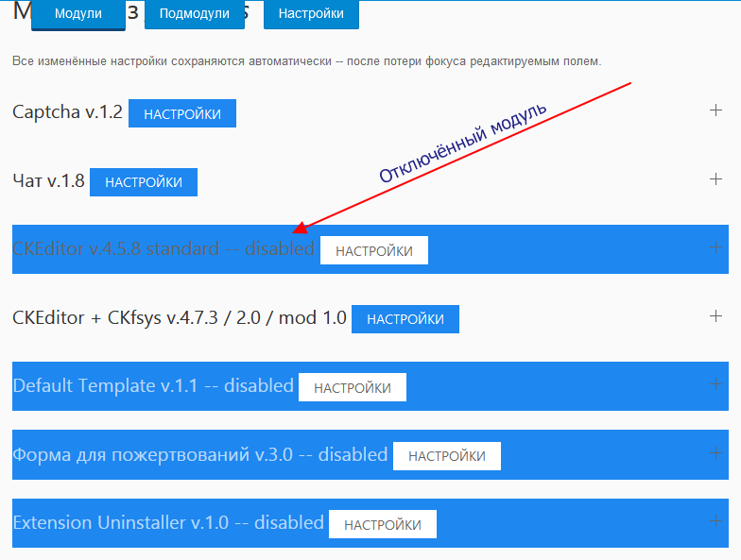The width and height of the screenshot is (741, 560).
Task: Expand Default Template row plus icon
Action: (715, 384)
